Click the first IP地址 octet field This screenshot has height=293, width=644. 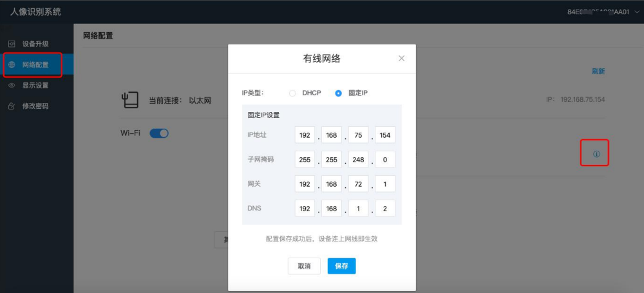pyautogui.click(x=305, y=135)
